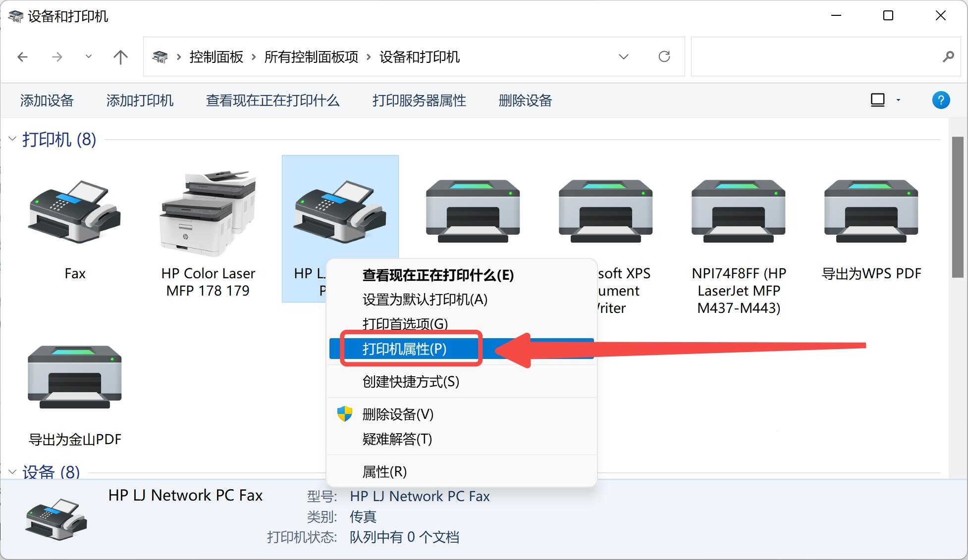The width and height of the screenshot is (968, 560).
Task: Go back with the left arrow
Action: [22, 57]
